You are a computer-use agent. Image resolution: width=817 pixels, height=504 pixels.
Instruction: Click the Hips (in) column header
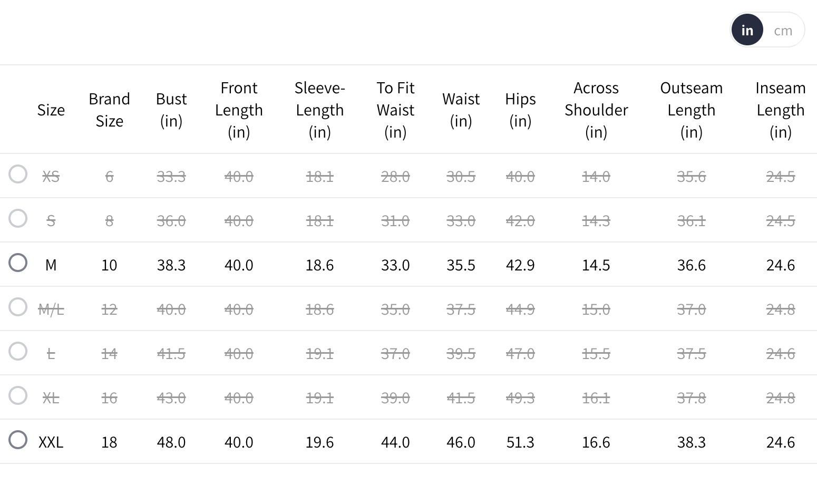point(520,110)
